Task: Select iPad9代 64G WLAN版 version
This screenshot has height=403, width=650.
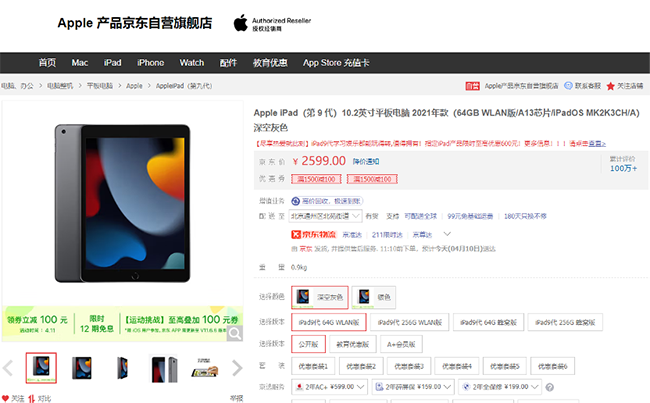Action: pyautogui.click(x=329, y=322)
